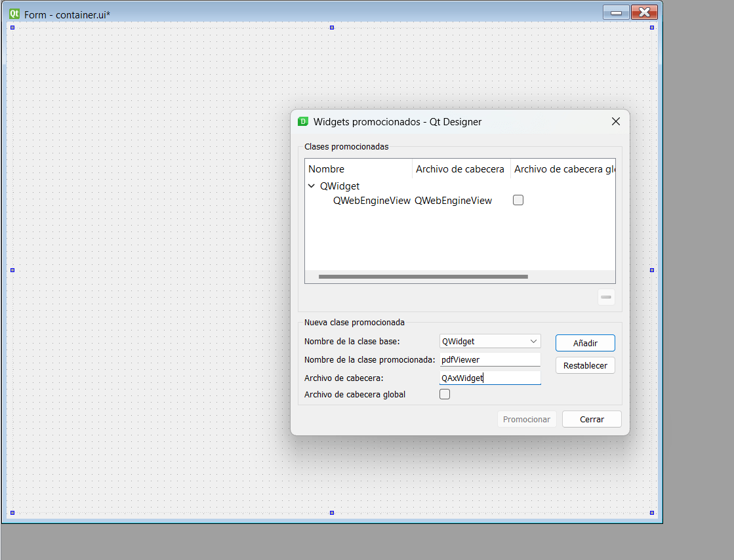Open the Nombre de la clase base dropdown
The height and width of the screenshot is (560, 734).
490,341
